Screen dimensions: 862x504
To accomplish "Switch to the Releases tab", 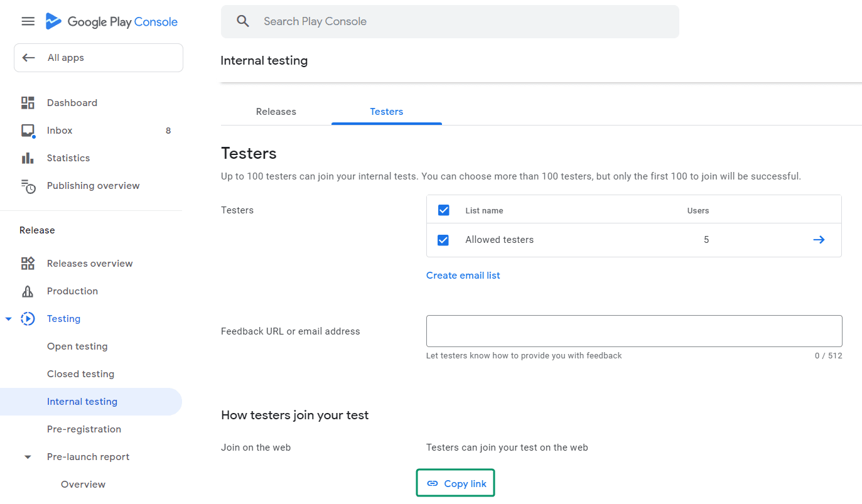I will (276, 111).
